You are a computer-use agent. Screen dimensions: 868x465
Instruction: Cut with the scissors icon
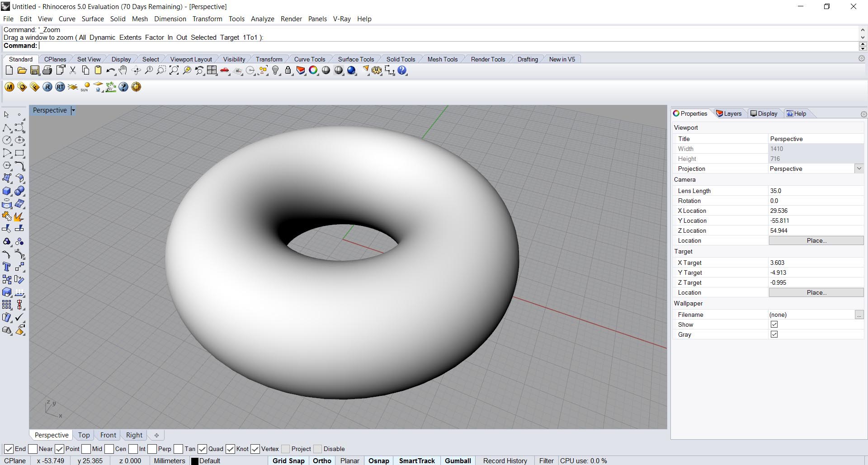coord(72,70)
